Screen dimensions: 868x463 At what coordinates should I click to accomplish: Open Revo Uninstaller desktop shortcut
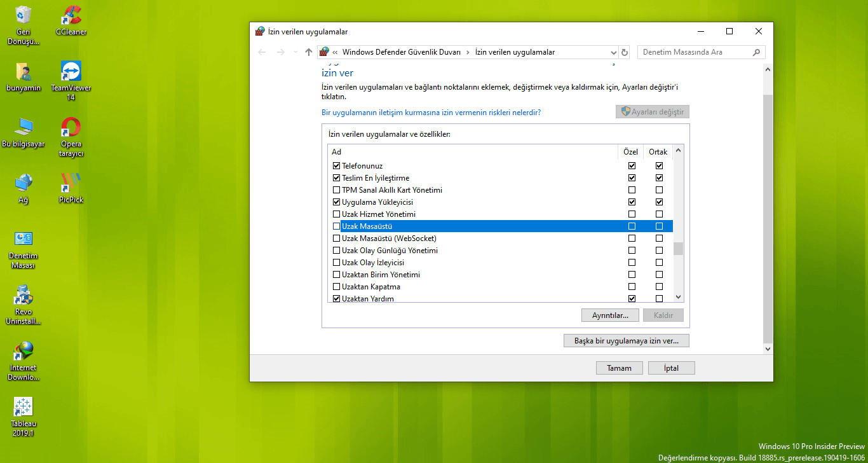point(24,305)
